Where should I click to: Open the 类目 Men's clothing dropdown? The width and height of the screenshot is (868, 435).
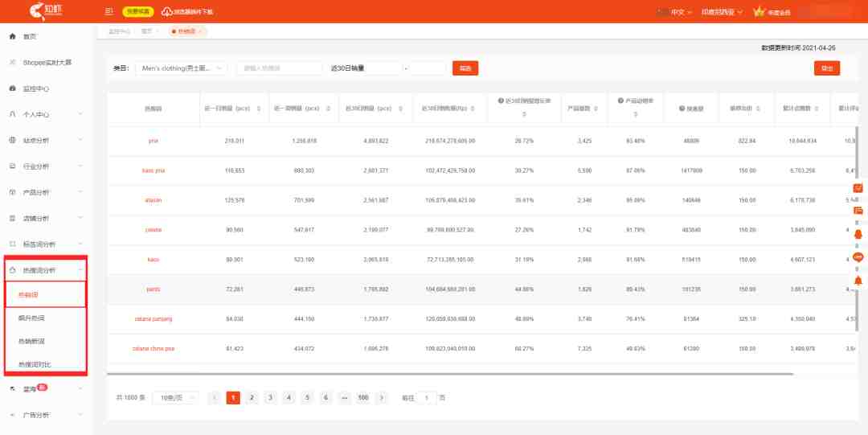pyautogui.click(x=181, y=68)
